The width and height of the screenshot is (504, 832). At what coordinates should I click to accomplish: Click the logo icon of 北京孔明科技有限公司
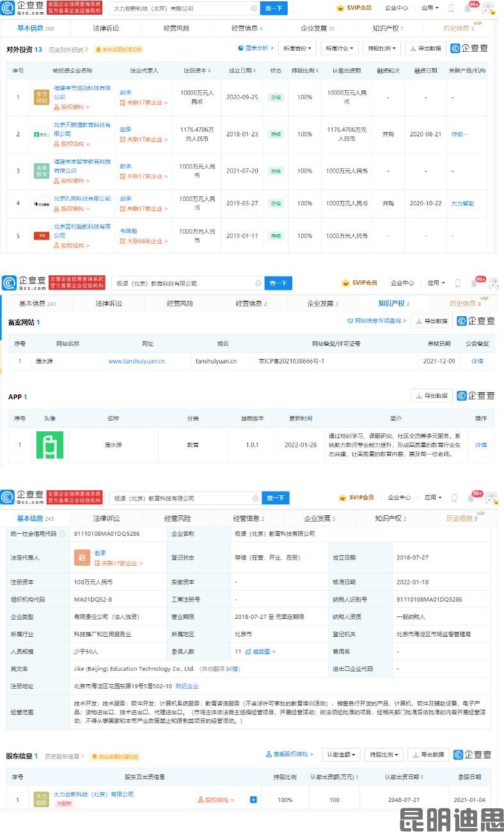(41, 203)
